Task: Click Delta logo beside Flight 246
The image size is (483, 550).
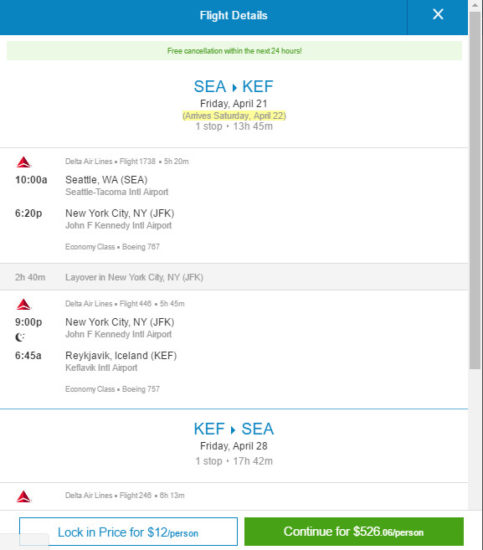Action: click(x=24, y=496)
